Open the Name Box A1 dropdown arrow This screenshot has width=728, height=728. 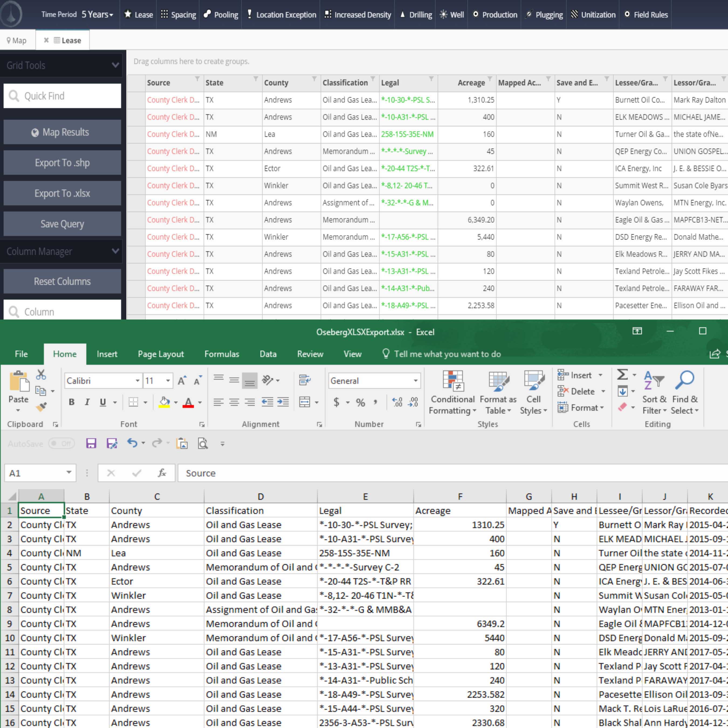point(68,472)
